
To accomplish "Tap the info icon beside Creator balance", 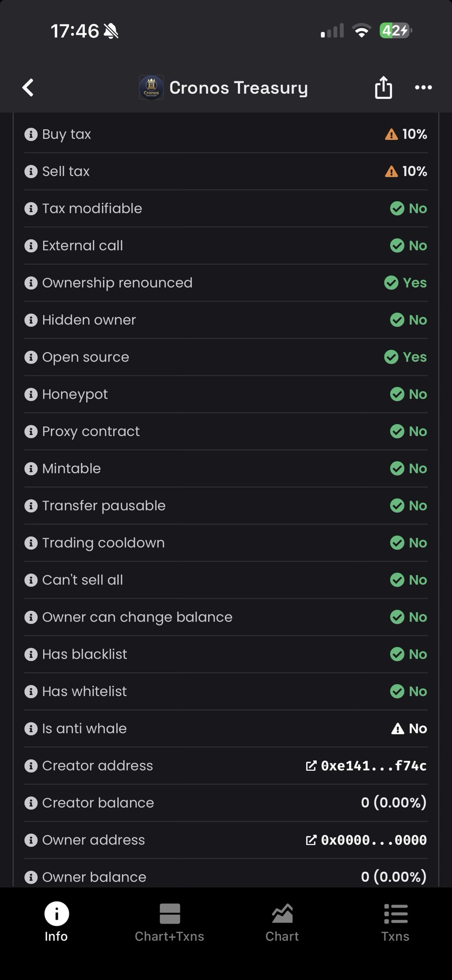I will pos(31,803).
